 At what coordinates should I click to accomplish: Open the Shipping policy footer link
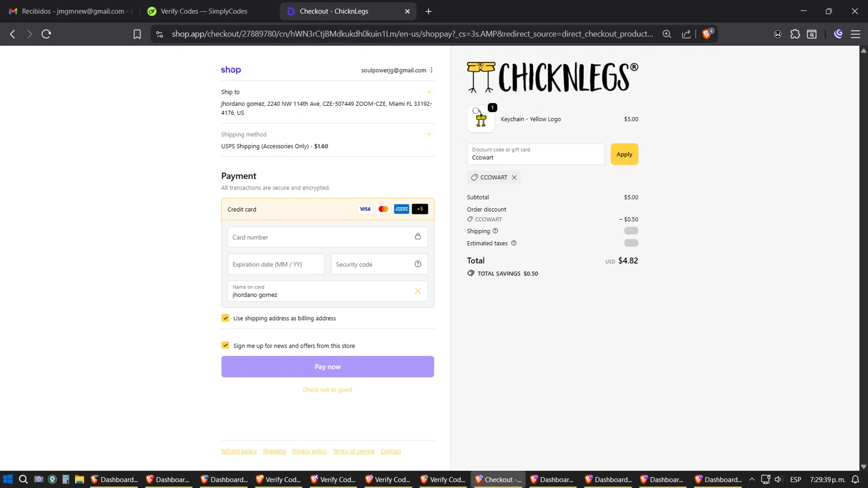(x=274, y=451)
